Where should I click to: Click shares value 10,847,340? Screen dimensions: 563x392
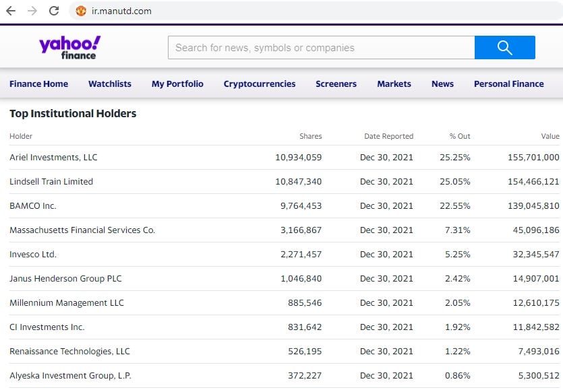tap(299, 181)
